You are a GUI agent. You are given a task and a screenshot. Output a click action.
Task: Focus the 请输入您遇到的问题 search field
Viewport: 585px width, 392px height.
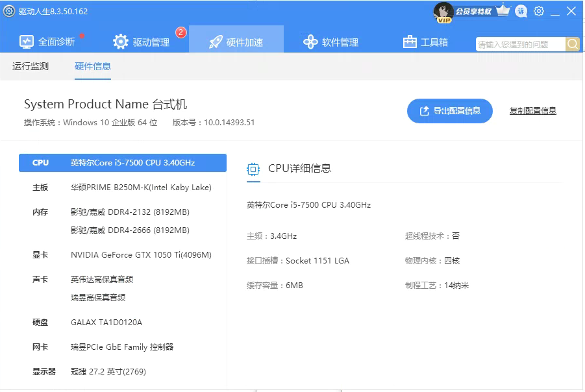[521, 44]
